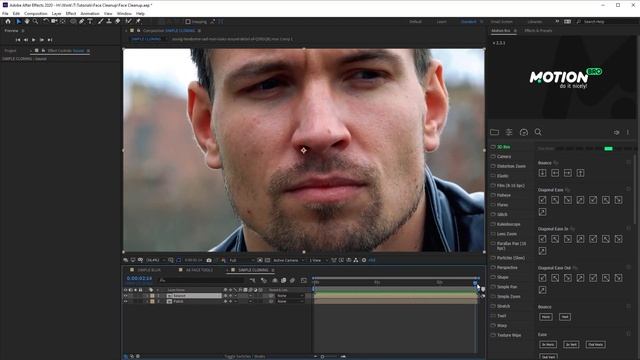Open Parent dropdown for Patch layer
640x360 pixels.
pos(290,301)
